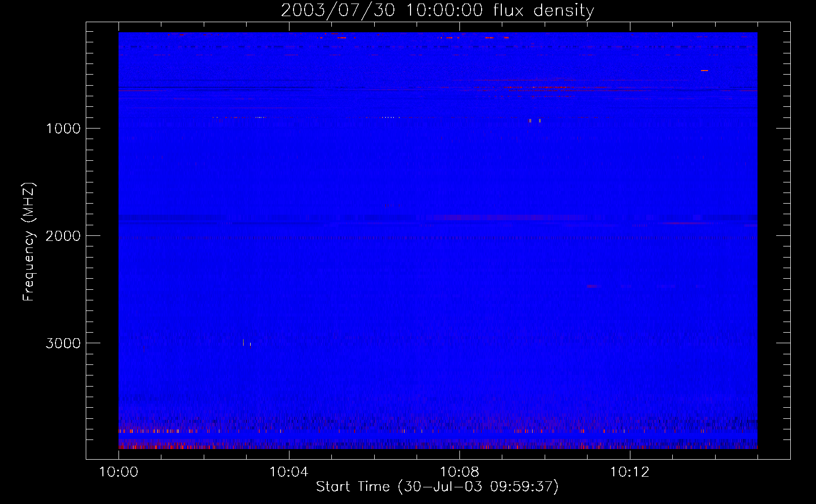This screenshot has width=816, height=504.
Task: Click the 10:00 time tick label
Action: [119, 472]
